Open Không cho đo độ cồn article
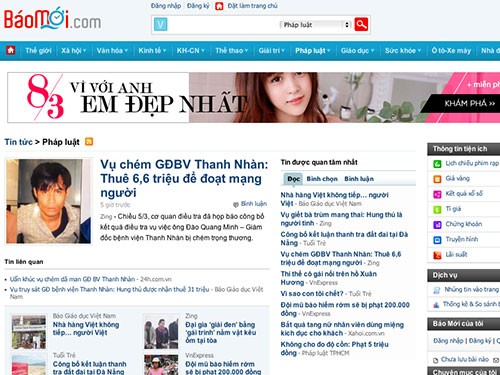Screen dimensions: 500x375 point(334,348)
